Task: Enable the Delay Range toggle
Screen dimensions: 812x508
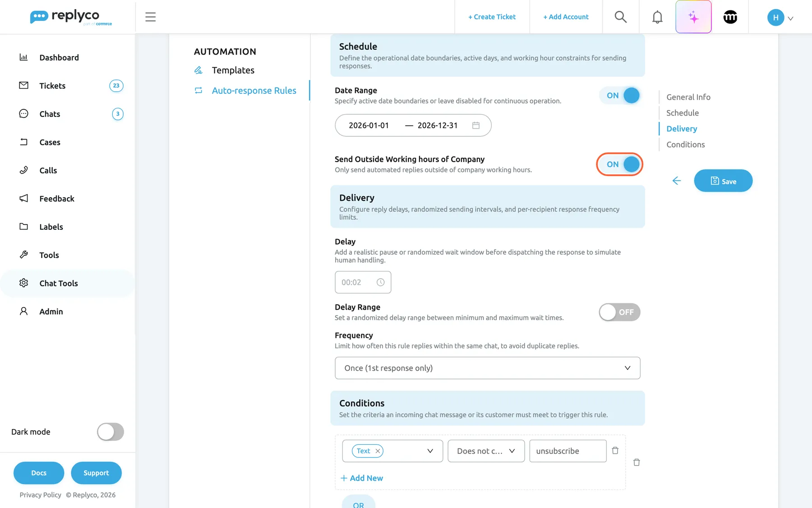Action: click(x=619, y=312)
